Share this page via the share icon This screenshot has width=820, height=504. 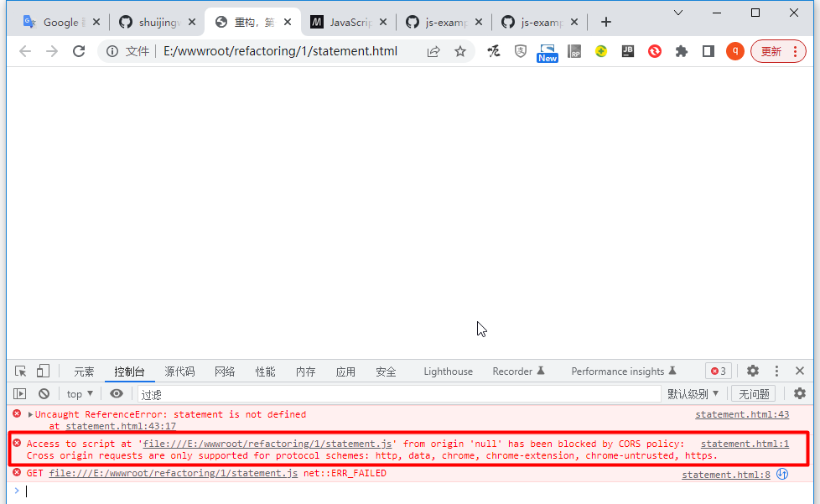pyautogui.click(x=433, y=51)
